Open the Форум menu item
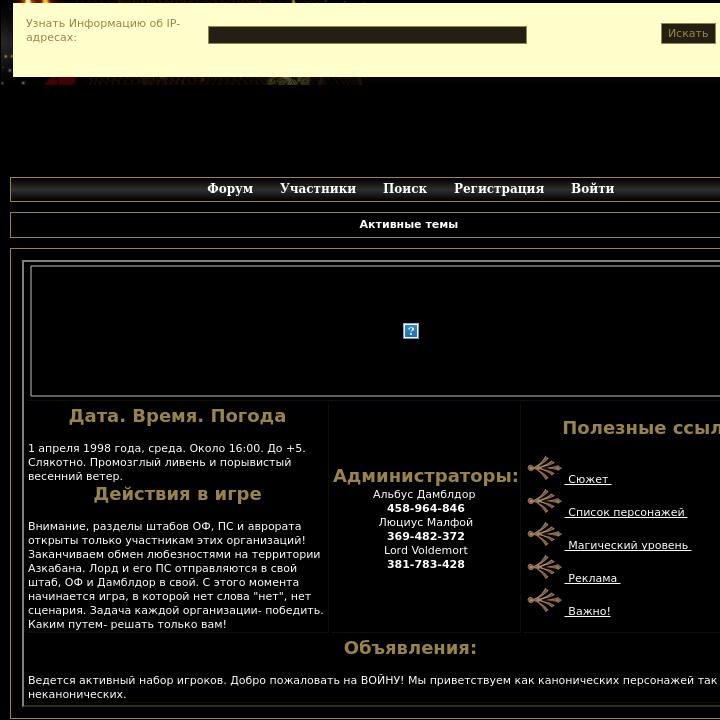 [230, 188]
